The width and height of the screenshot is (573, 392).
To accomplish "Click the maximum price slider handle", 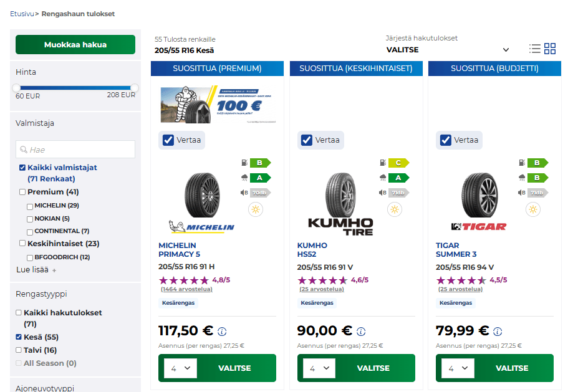I will click(135, 88).
